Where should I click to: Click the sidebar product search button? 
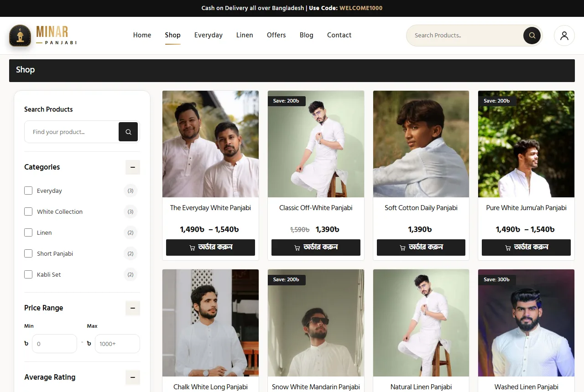click(x=128, y=132)
